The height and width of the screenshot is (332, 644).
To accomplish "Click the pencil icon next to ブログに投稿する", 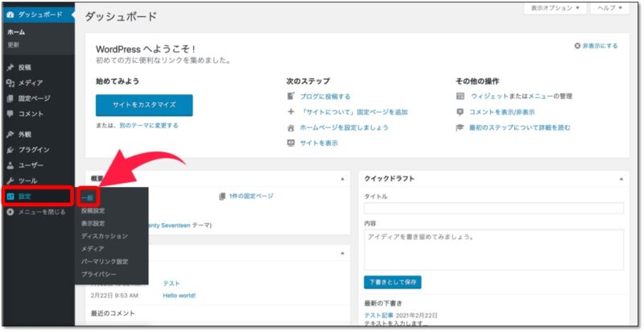I will click(x=291, y=96).
